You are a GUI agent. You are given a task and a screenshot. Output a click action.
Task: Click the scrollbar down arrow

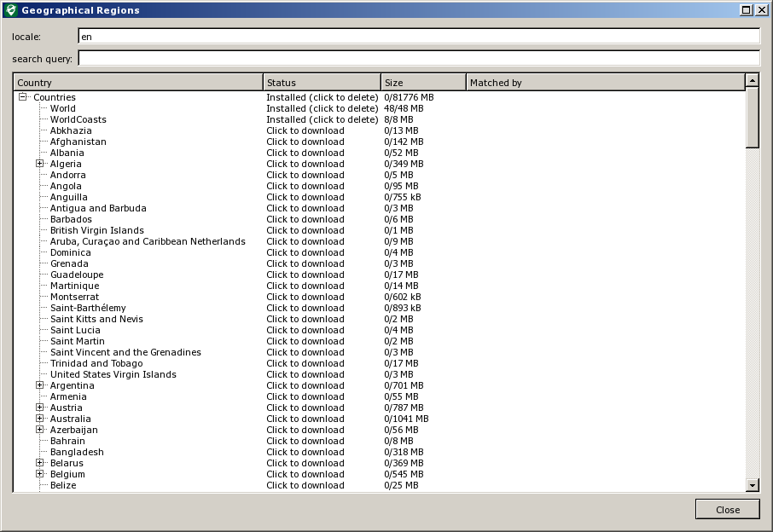753,485
